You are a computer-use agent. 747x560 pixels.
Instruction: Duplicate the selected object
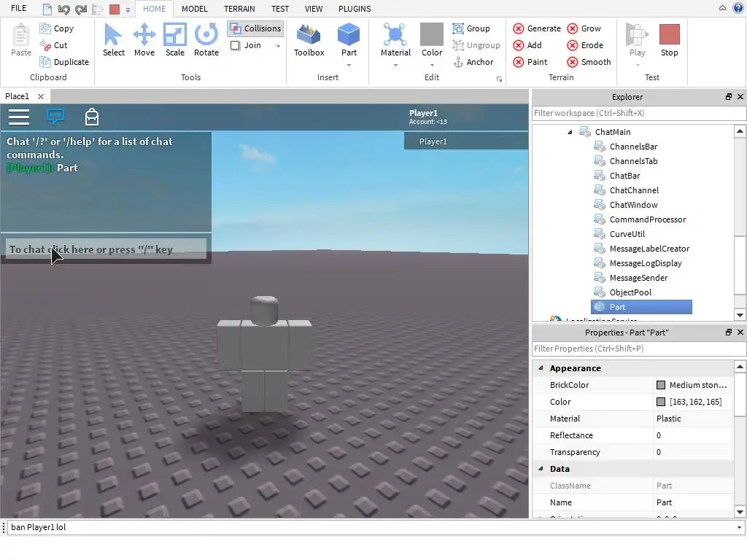point(64,62)
